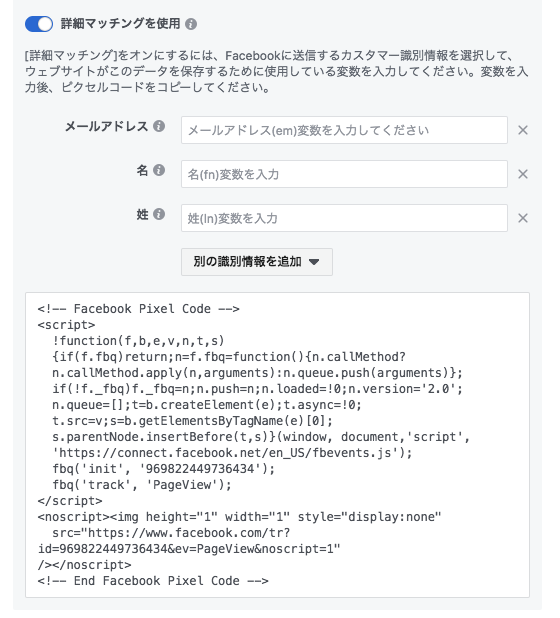Focus the 名(fn) variable input field
The image size is (560, 618).
[x=344, y=174]
